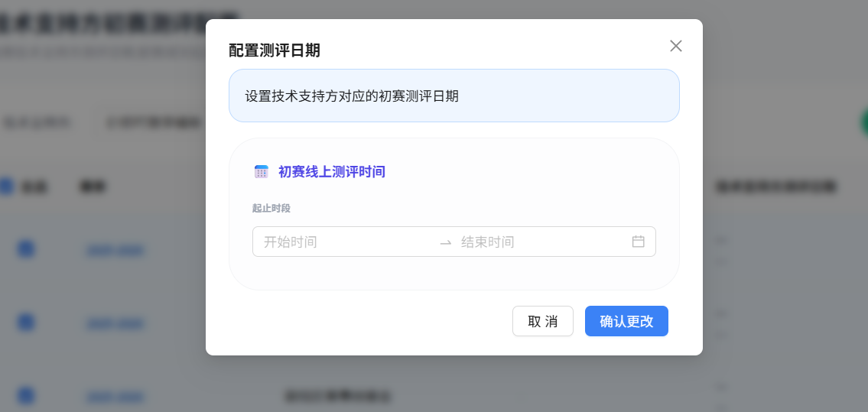This screenshot has width=868, height=412.
Task: Click the 确认更改 button
Action: (626, 321)
